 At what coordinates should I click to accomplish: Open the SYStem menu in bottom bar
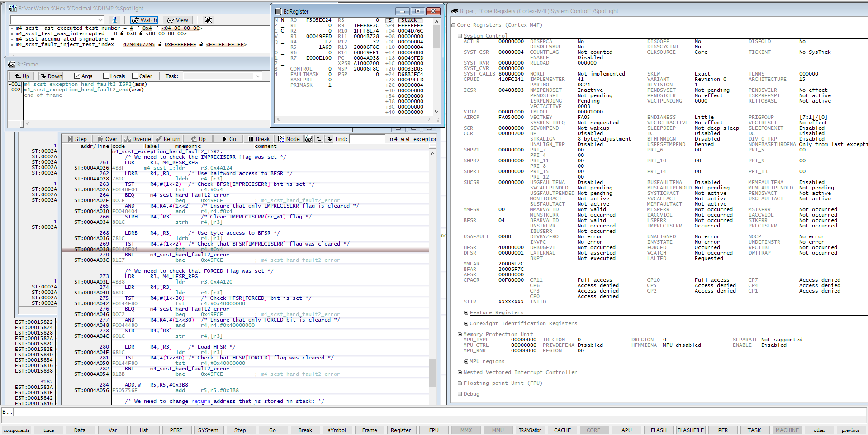tap(208, 430)
